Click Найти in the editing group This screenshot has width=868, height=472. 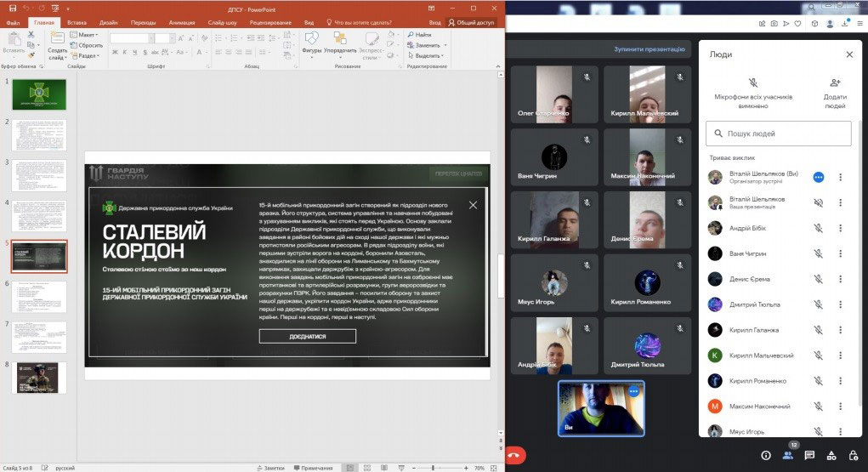pyautogui.click(x=420, y=34)
